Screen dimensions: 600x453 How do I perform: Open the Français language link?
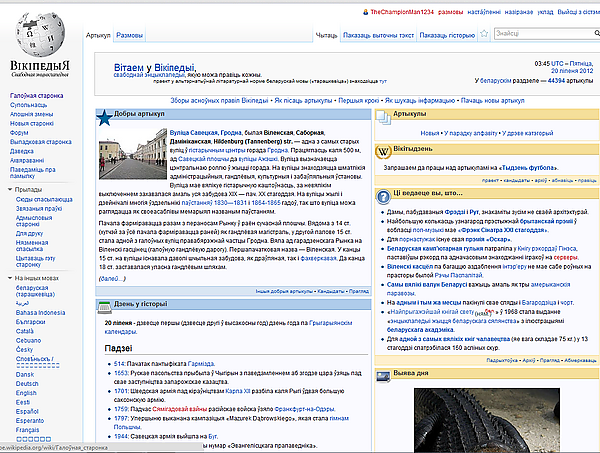(x=28, y=430)
